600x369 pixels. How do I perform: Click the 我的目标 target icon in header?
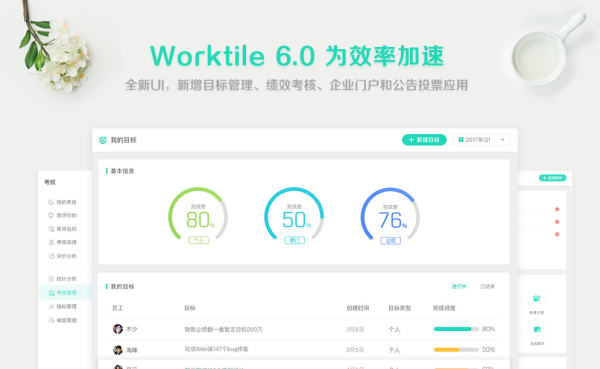coord(103,140)
